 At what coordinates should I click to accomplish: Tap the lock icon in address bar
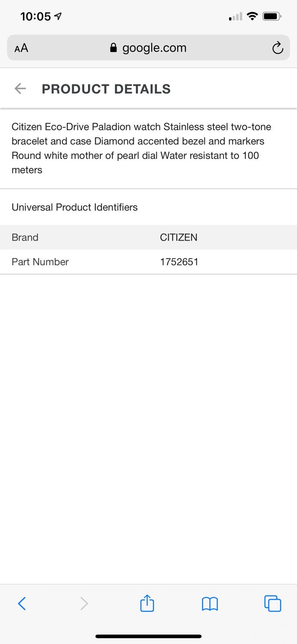113,48
